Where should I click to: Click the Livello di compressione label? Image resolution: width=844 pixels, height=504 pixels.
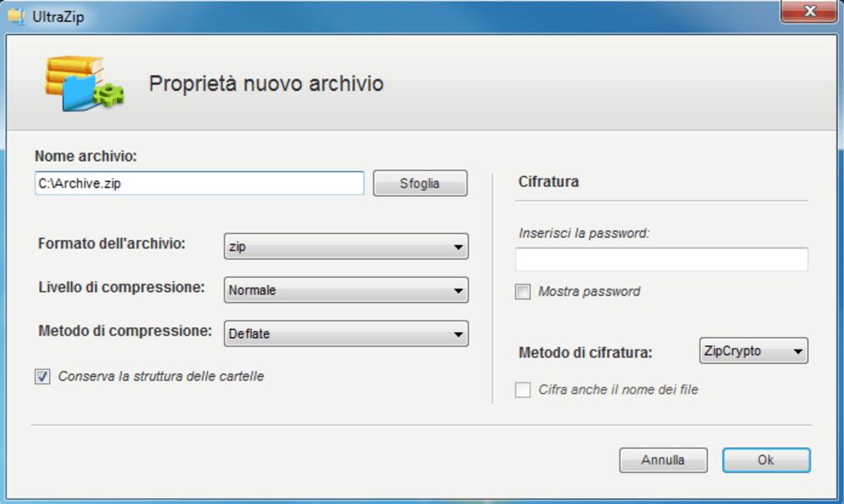(x=122, y=287)
